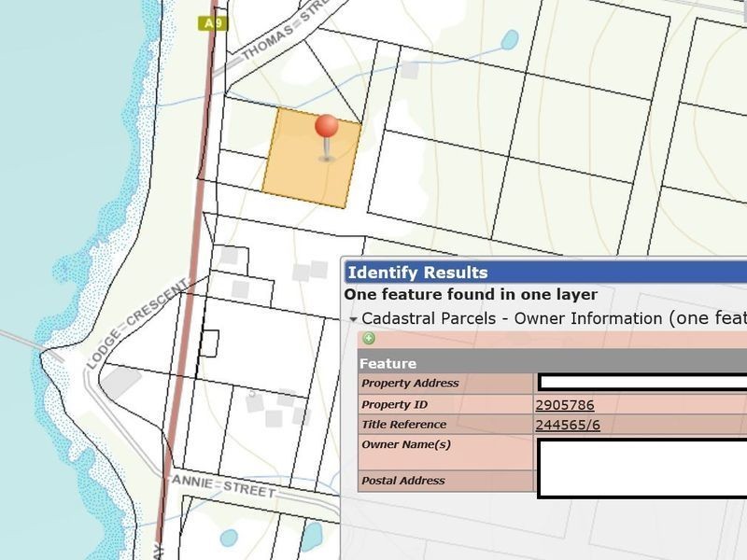The height and width of the screenshot is (560, 747).
Task: Click the Property ID row label
Action: [394, 405]
